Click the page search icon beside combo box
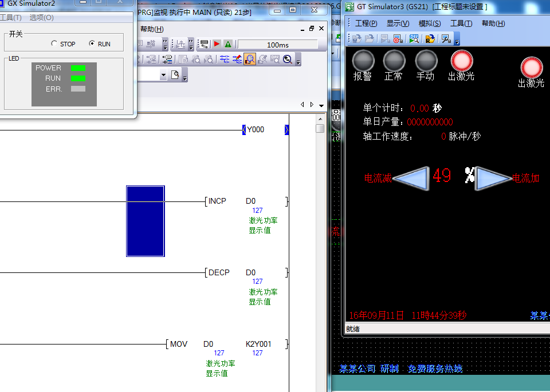Viewport: 550px width, 392px height. (175, 75)
